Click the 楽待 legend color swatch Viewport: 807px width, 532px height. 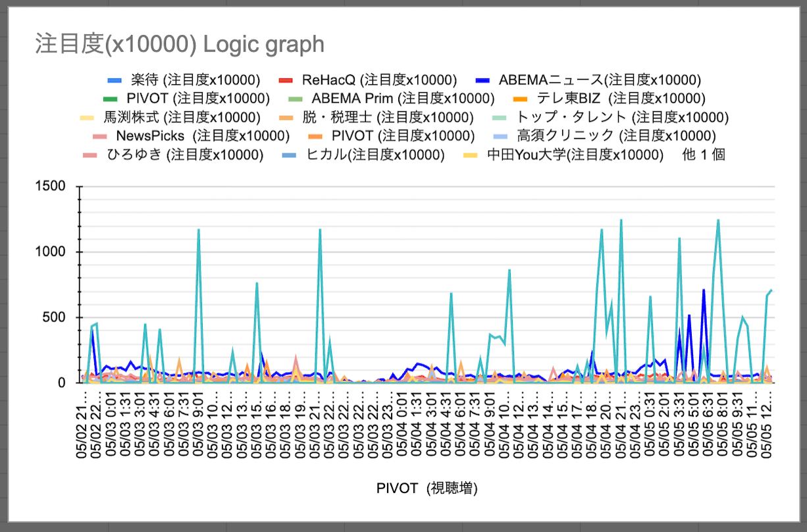tap(115, 80)
